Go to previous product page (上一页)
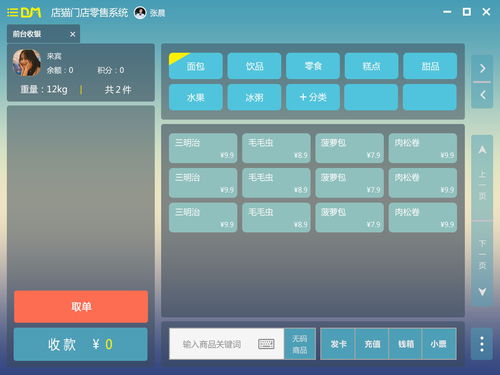500x375 pixels. pyautogui.click(x=482, y=177)
